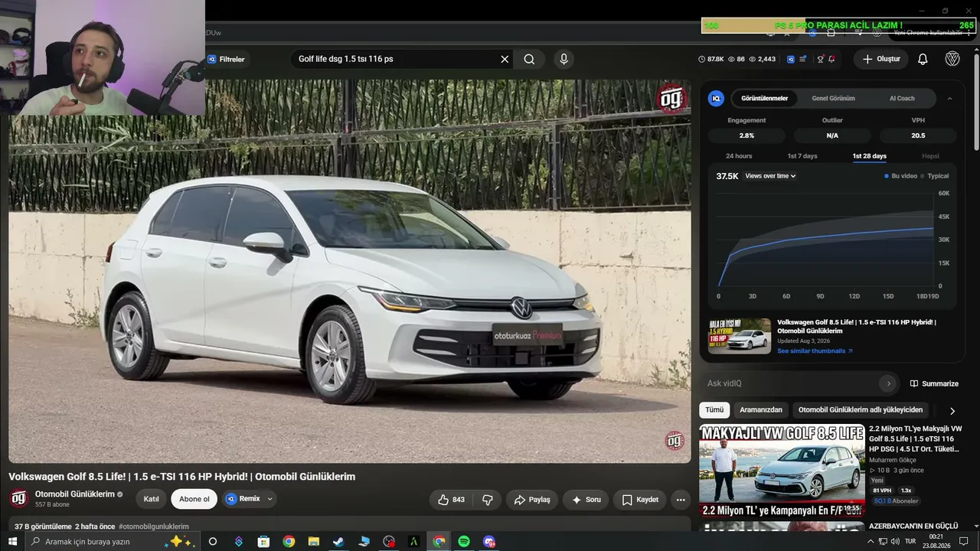Open Windows notification center icon
The height and width of the screenshot is (551, 980).
(964, 542)
